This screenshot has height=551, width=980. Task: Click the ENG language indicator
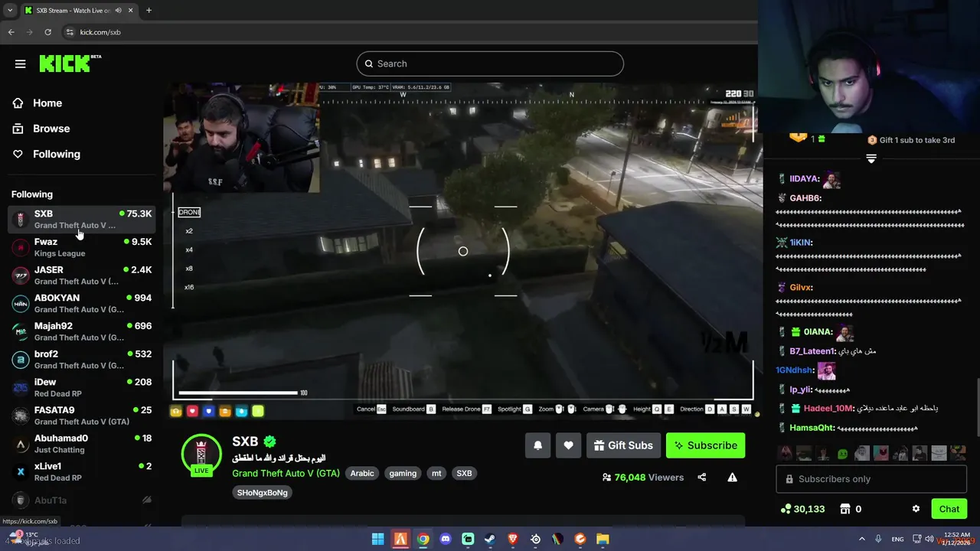click(897, 540)
